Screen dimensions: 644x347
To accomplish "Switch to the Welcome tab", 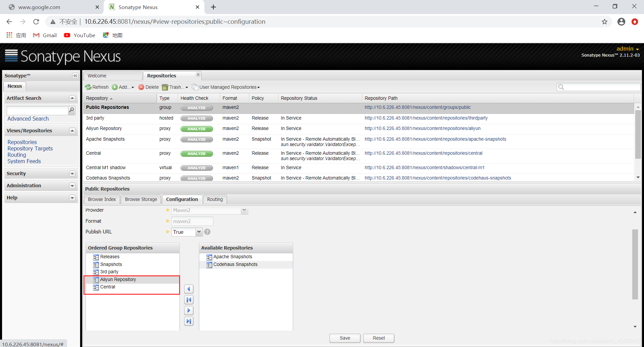I will [x=113, y=76].
